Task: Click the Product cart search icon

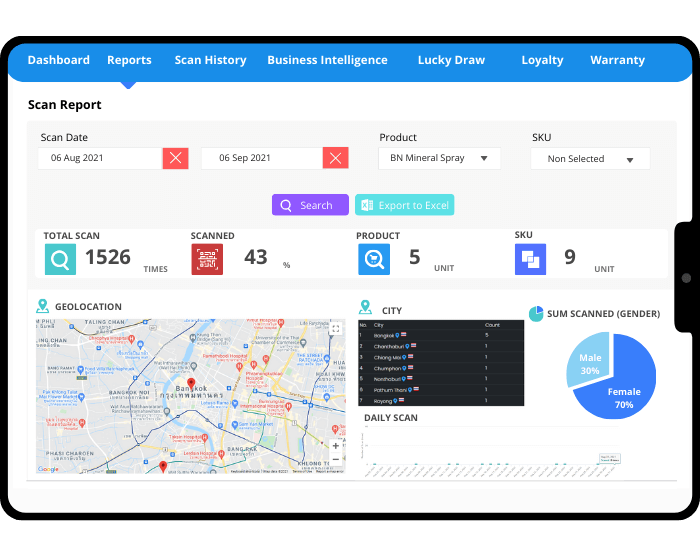Action: (373, 259)
